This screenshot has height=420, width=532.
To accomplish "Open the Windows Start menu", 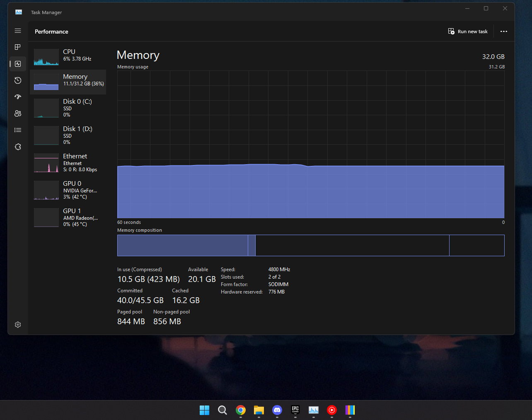I will (204, 410).
